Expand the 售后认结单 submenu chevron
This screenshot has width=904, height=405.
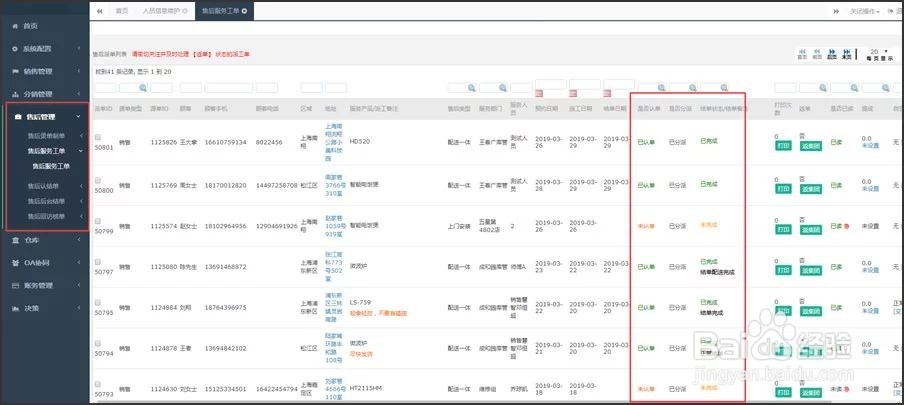click(x=81, y=186)
